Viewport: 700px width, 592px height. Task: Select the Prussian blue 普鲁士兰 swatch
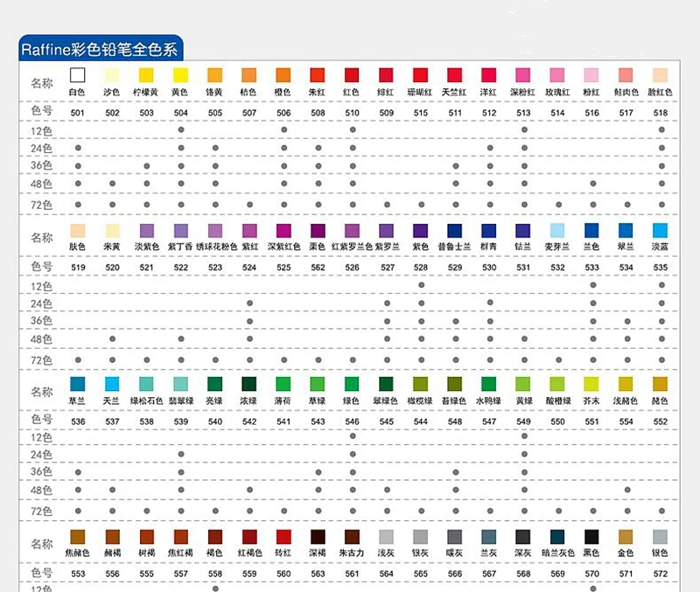point(454,231)
